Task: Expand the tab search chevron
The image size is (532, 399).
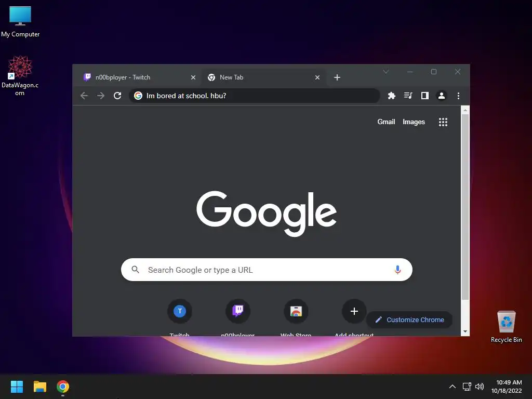Action: pos(386,72)
